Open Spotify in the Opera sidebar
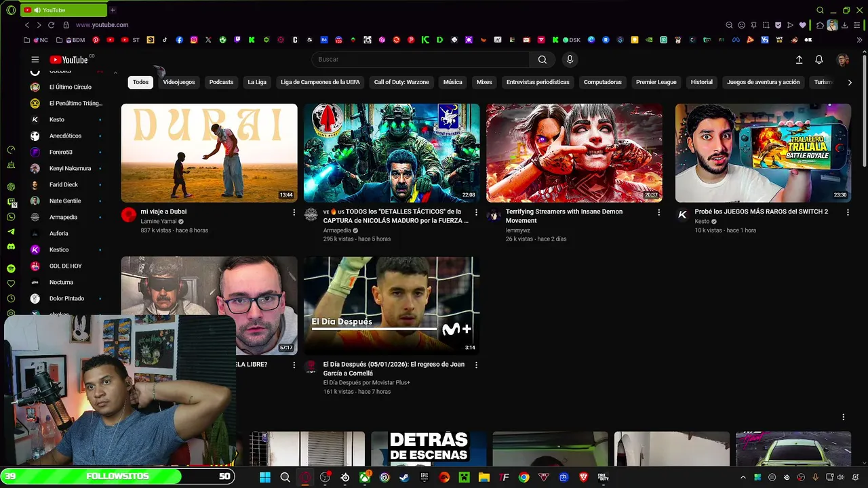This screenshot has width=868, height=488. coord(11,269)
